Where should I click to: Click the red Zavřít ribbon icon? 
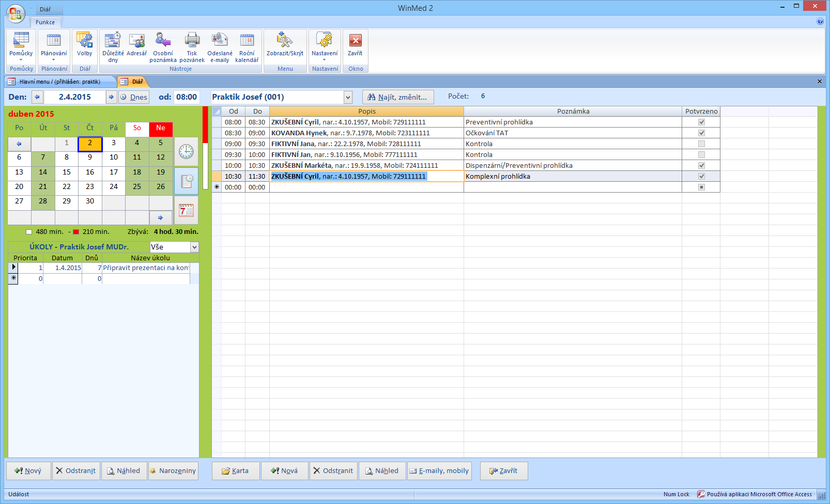coord(355,44)
